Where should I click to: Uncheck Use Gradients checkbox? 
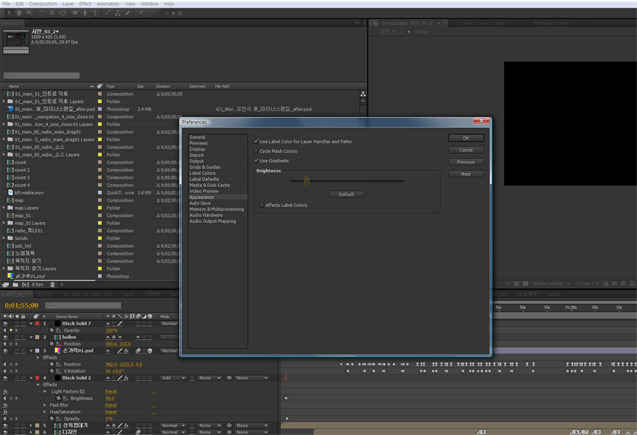(x=256, y=161)
